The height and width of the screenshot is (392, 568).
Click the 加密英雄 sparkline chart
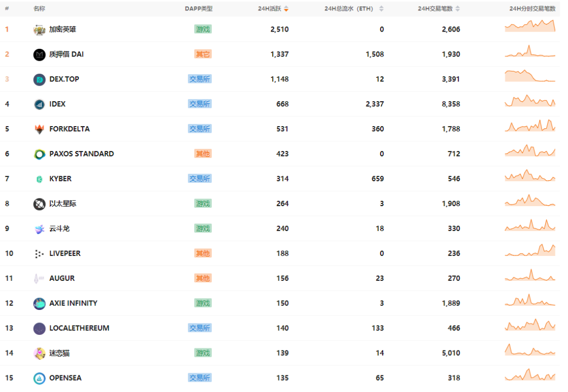[x=530, y=26]
